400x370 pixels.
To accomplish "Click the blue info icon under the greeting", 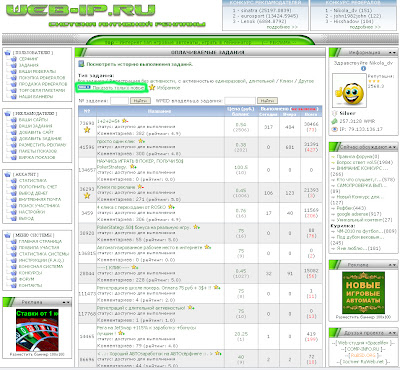I will pyautogui.click(x=363, y=69).
